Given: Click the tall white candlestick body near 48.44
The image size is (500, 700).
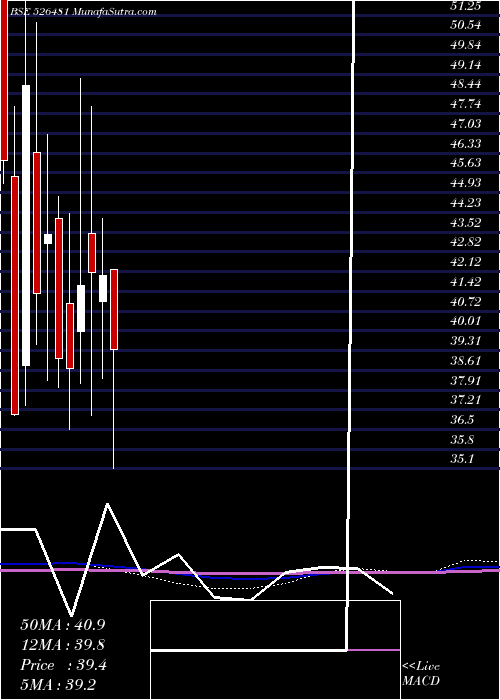Looking at the screenshot, I should [x=26, y=225].
